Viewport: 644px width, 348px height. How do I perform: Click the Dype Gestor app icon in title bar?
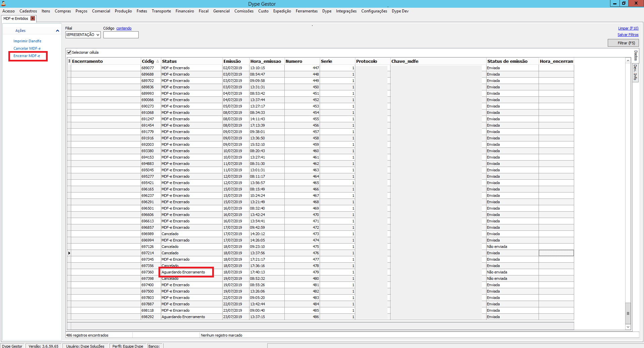[4, 4]
